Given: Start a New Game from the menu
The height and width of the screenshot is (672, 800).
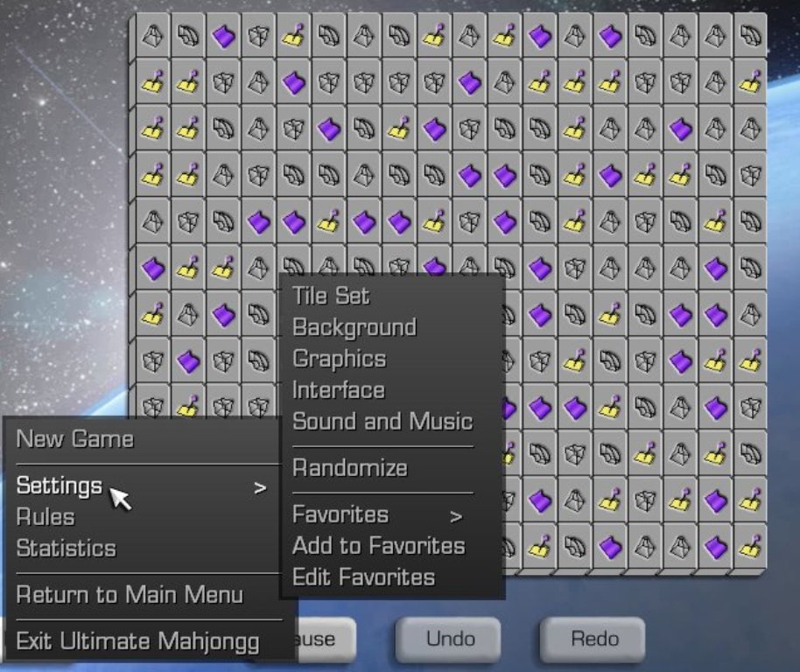Looking at the screenshot, I should (75, 439).
